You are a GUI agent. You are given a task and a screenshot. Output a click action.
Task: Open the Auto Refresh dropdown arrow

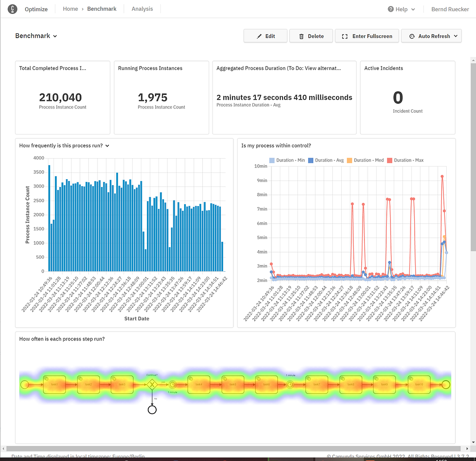(x=456, y=36)
